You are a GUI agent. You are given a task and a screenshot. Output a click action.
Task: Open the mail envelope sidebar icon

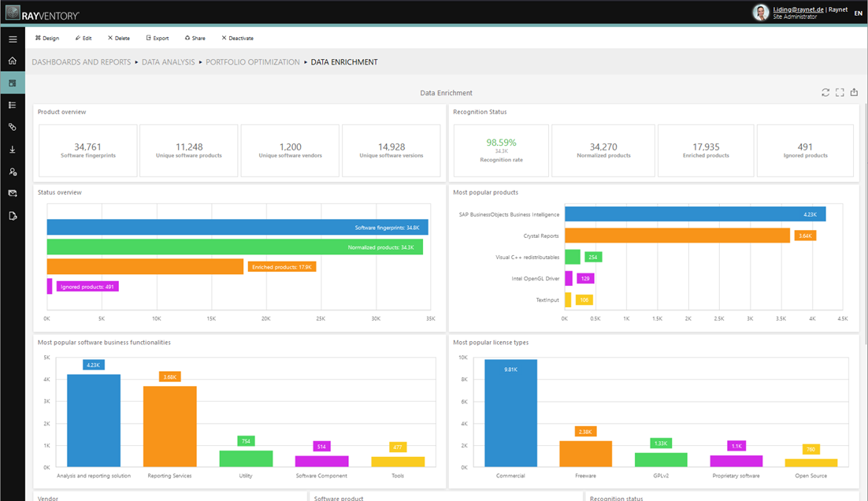click(x=13, y=193)
